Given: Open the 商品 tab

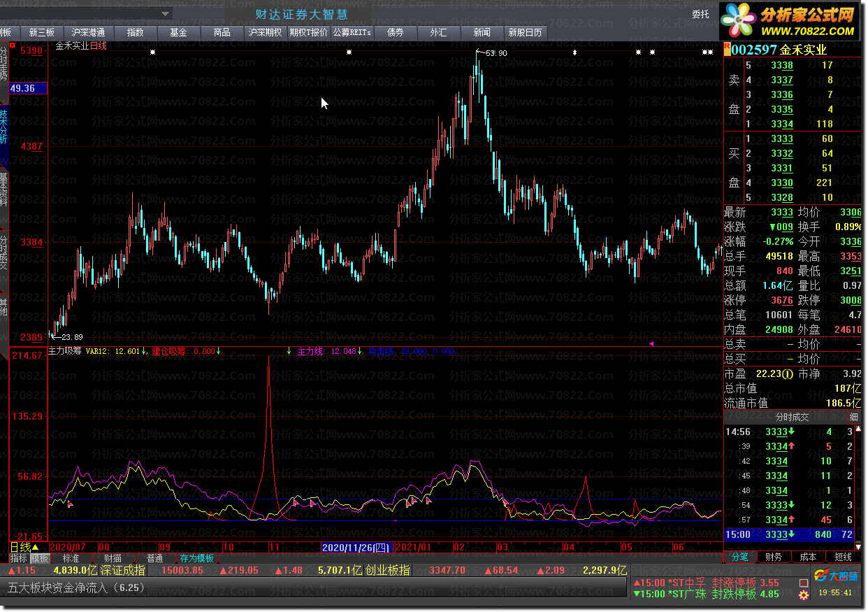Looking at the screenshot, I should [222, 32].
